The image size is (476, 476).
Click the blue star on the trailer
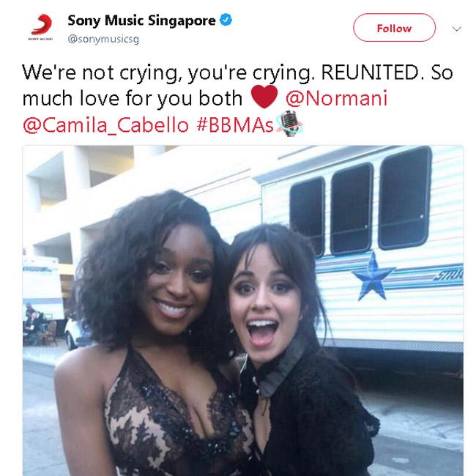pyautogui.click(x=373, y=276)
